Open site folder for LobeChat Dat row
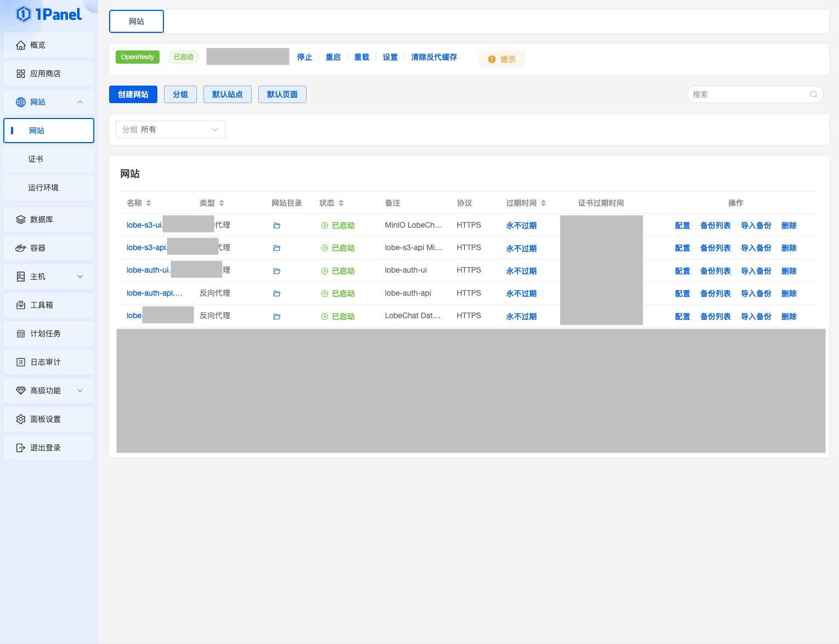The height and width of the screenshot is (644, 839). 277,317
